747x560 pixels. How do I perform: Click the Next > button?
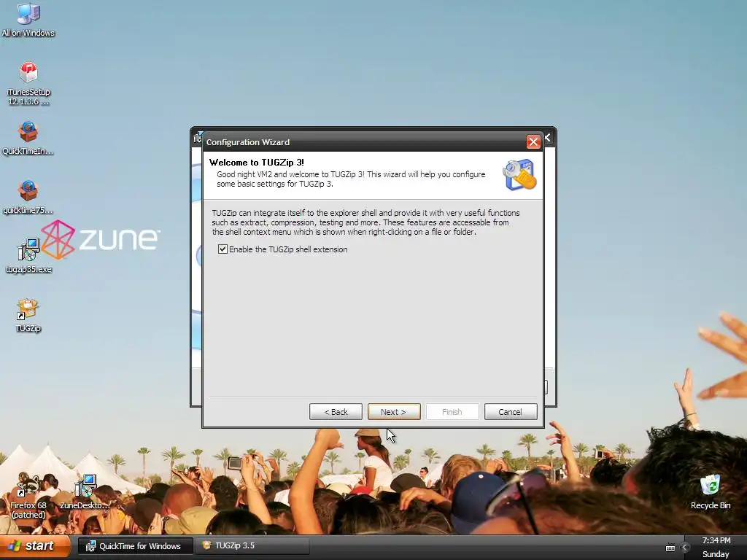tap(394, 412)
